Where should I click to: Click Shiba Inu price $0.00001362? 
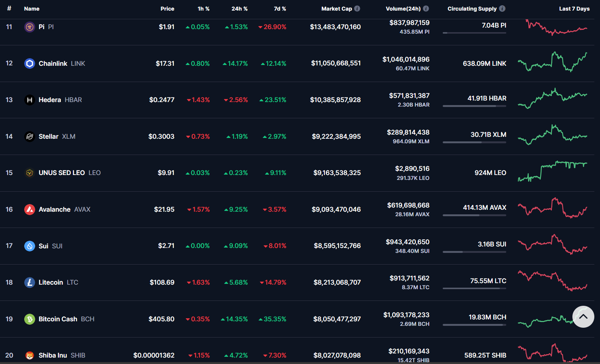(x=154, y=355)
